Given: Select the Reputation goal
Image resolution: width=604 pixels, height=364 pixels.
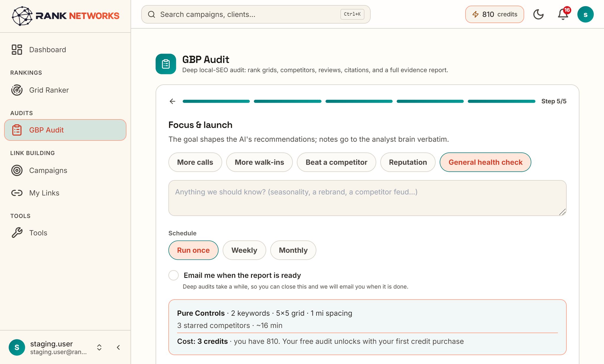Looking at the screenshot, I should tap(408, 162).
